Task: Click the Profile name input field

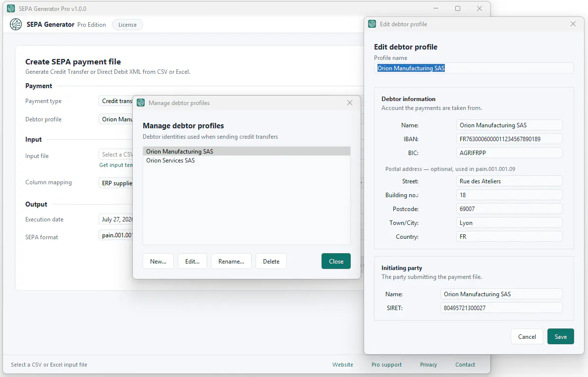Action: pyautogui.click(x=474, y=68)
